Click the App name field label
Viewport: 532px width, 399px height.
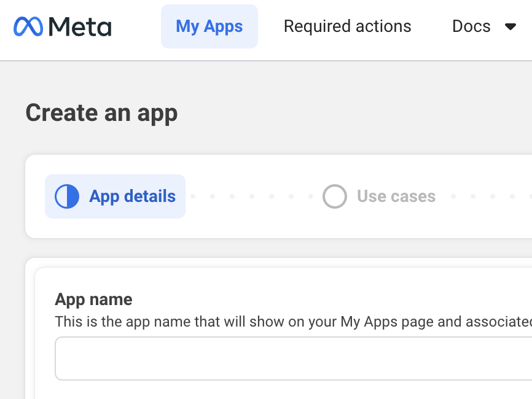[93, 300]
